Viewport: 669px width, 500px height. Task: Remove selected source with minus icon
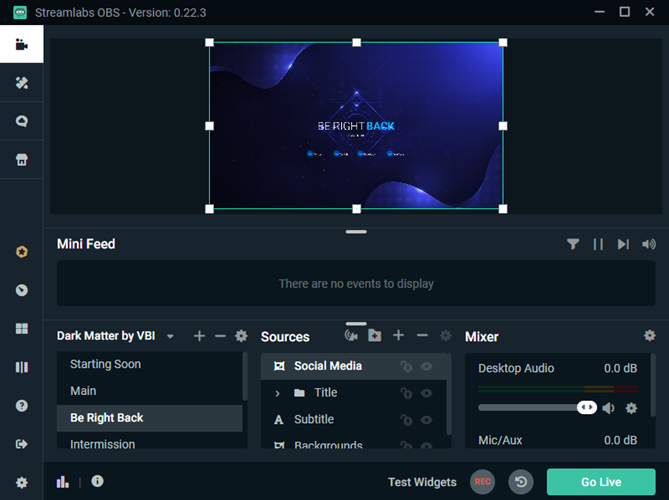422,335
